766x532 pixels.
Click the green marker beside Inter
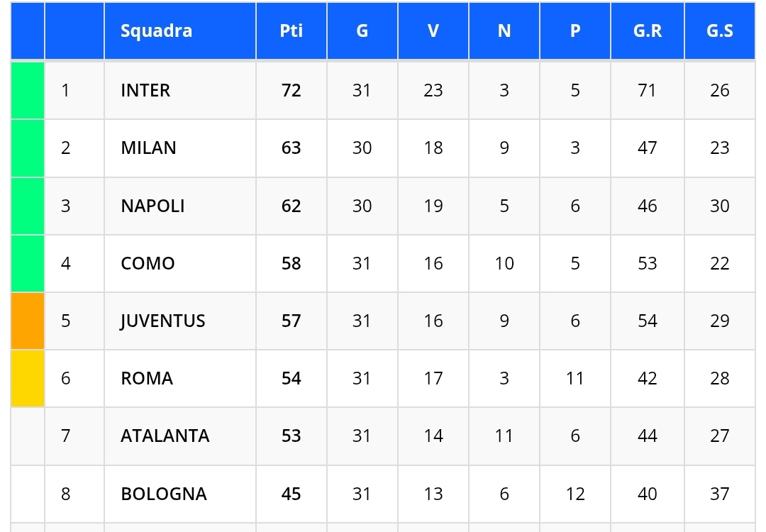(x=28, y=90)
